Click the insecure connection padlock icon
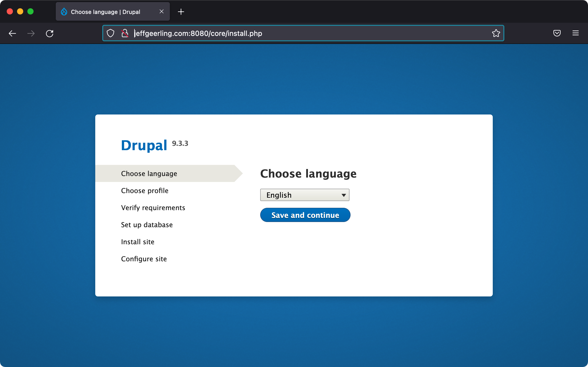 (x=125, y=33)
